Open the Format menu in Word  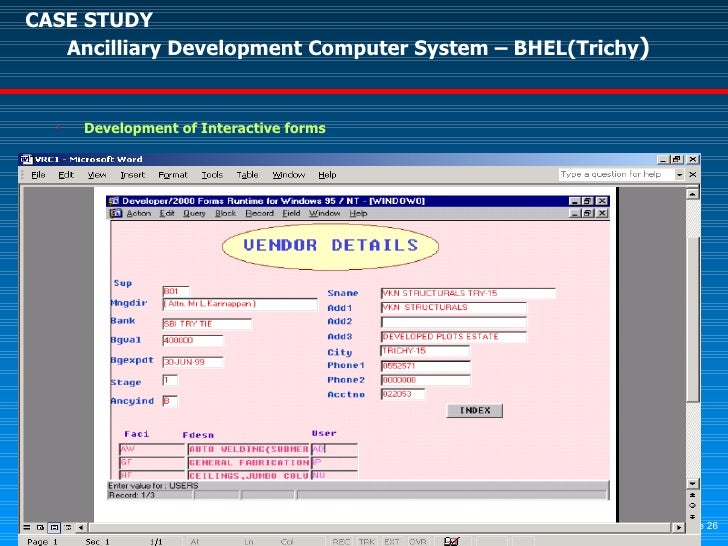click(x=173, y=175)
